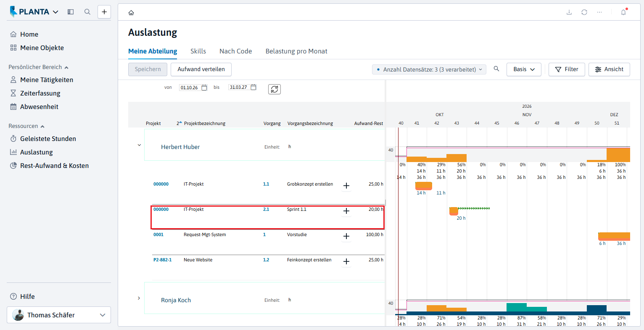Screen dimensions: 644x330
Task: Open Thomas Schäfer user menu
Action: click(59, 315)
